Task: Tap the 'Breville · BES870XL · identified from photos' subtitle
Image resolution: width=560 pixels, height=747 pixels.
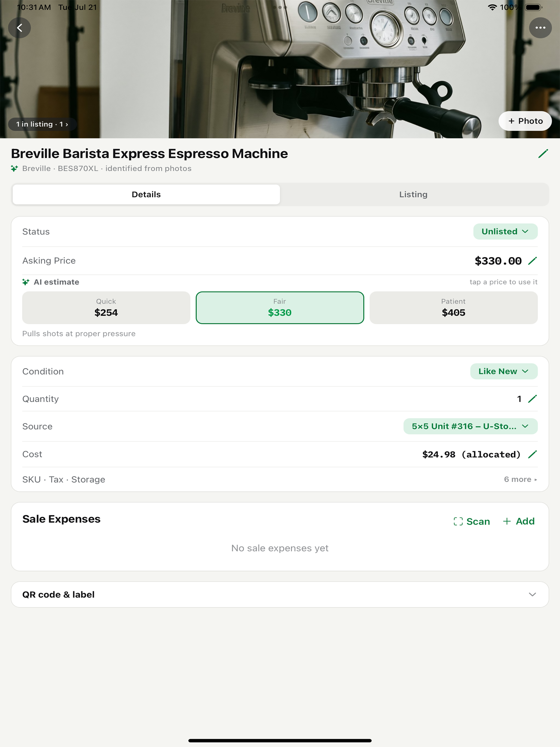Action: tap(107, 169)
